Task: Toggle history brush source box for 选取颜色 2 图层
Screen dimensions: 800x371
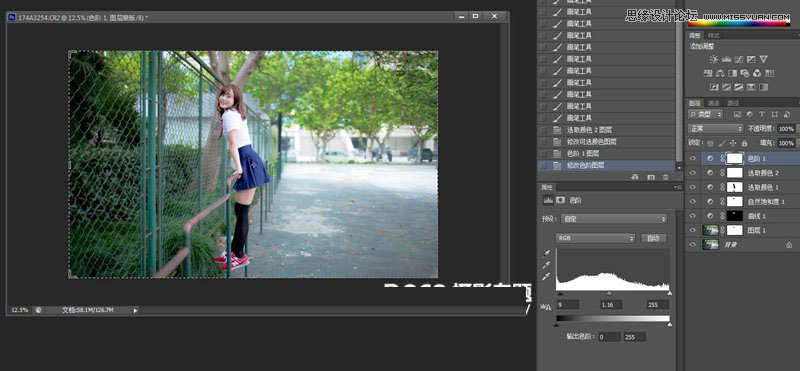Action: coord(543,130)
